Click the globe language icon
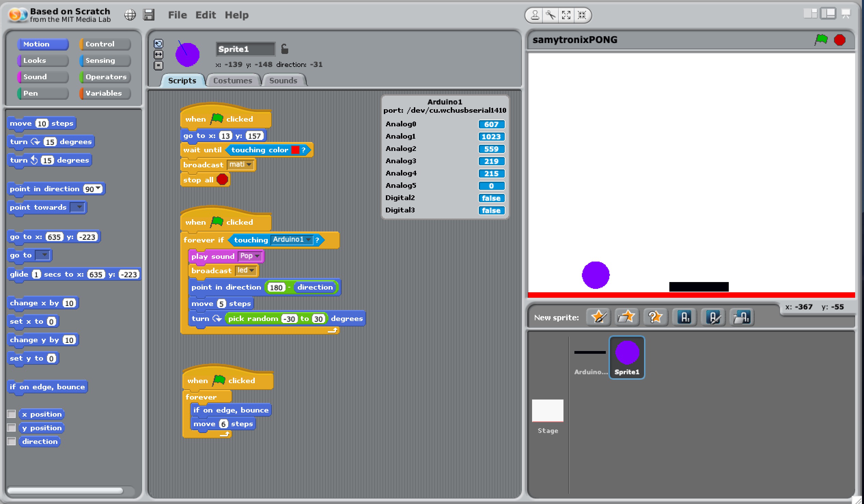Screen dimensions: 864x504 [x=130, y=15]
